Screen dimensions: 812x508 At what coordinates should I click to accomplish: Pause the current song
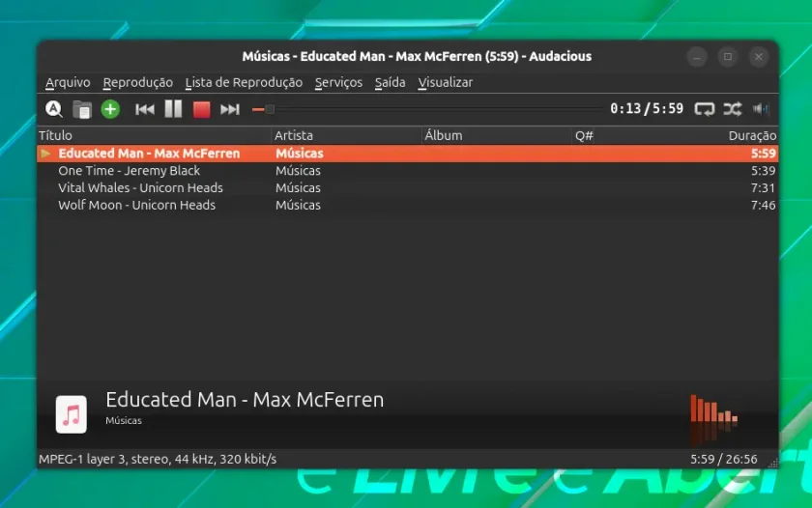click(173, 109)
